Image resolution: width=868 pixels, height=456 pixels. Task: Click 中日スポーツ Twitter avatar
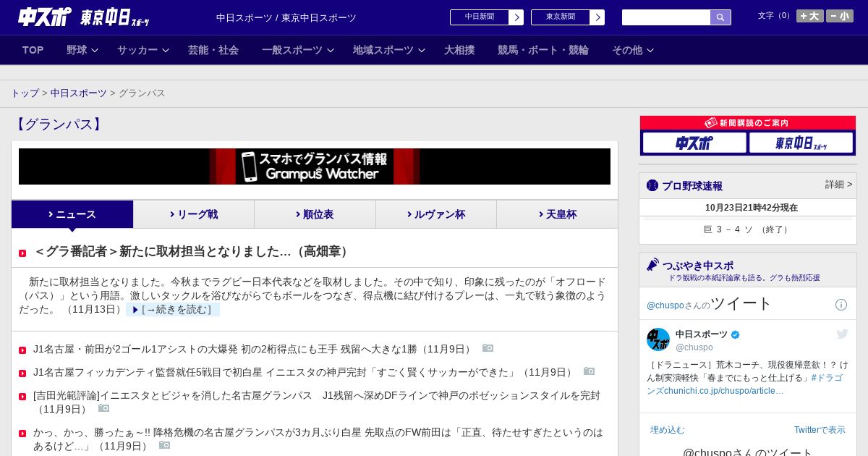click(x=658, y=339)
